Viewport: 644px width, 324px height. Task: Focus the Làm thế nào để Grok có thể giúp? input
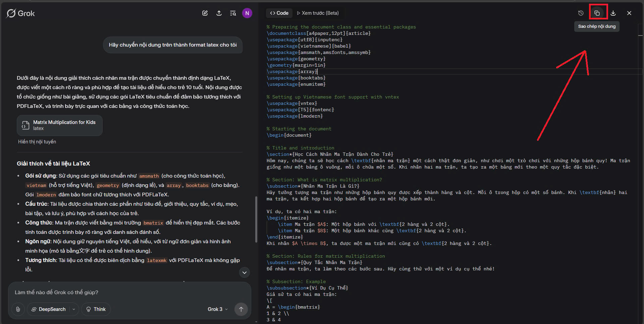(x=129, y=292)
